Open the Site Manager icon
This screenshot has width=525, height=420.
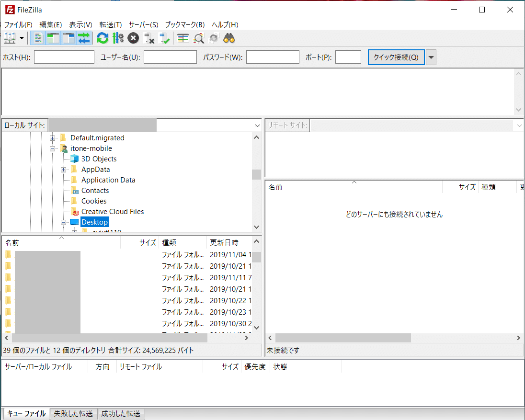[10, 38]
